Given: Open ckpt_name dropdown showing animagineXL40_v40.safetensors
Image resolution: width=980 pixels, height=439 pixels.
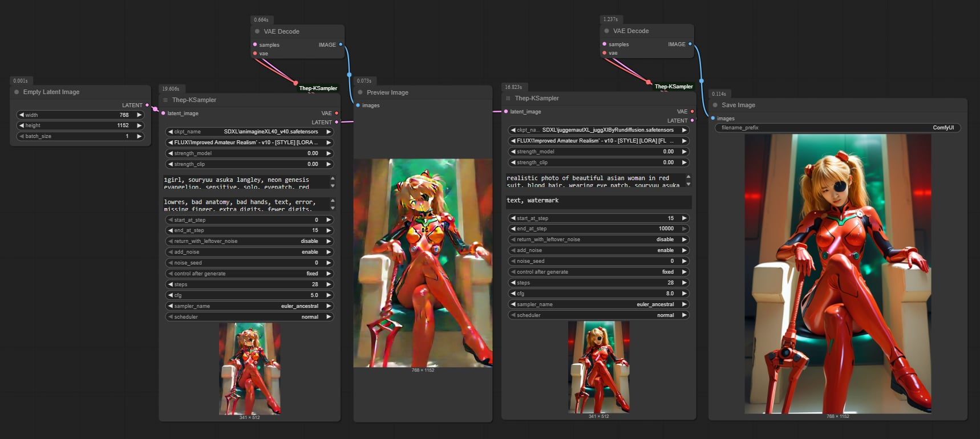Looking at the screenshot, I should point(249,132).
